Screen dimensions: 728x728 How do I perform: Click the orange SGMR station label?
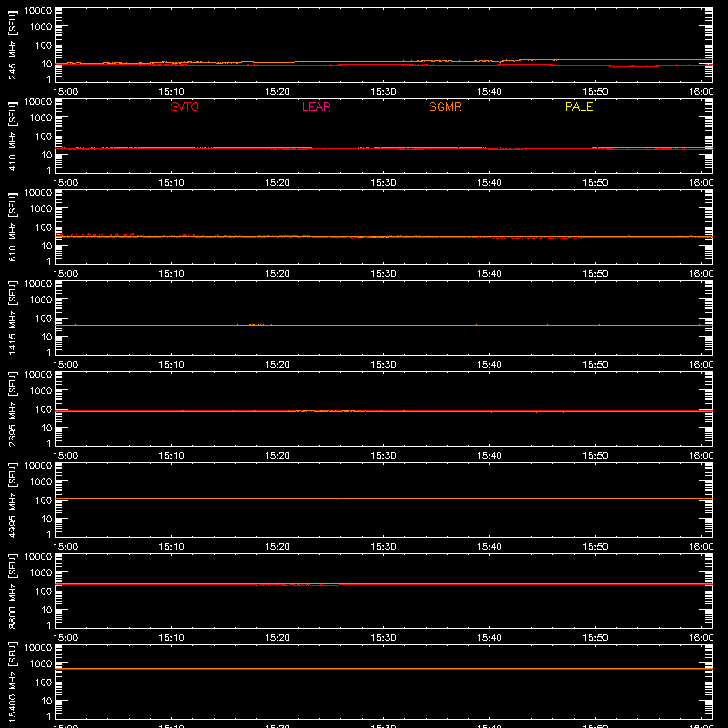[445, 106]
